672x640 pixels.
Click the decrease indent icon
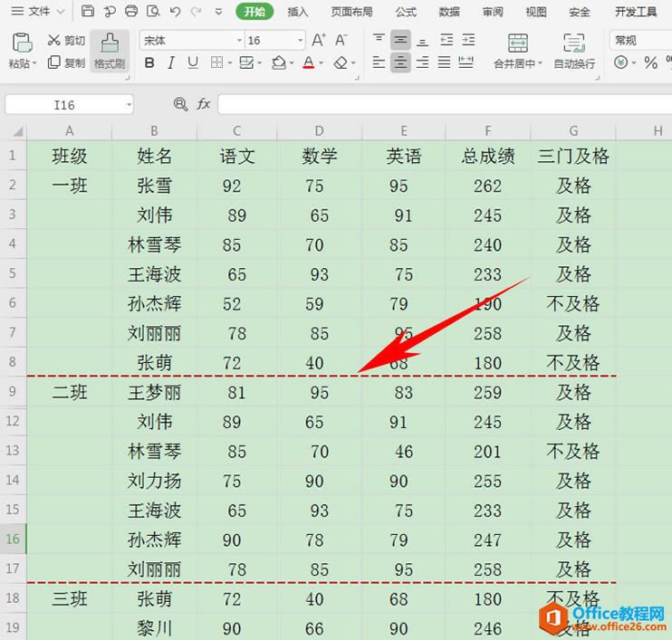click(x=446, y=40)
